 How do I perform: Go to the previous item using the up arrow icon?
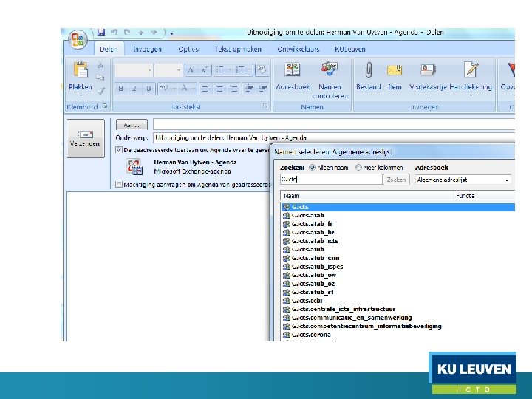[x=140, y=33]
